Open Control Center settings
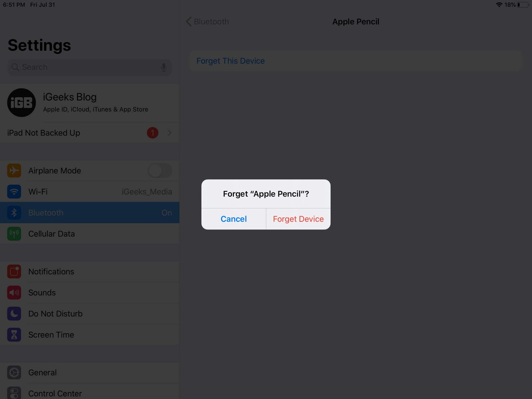 coord(90,391)
